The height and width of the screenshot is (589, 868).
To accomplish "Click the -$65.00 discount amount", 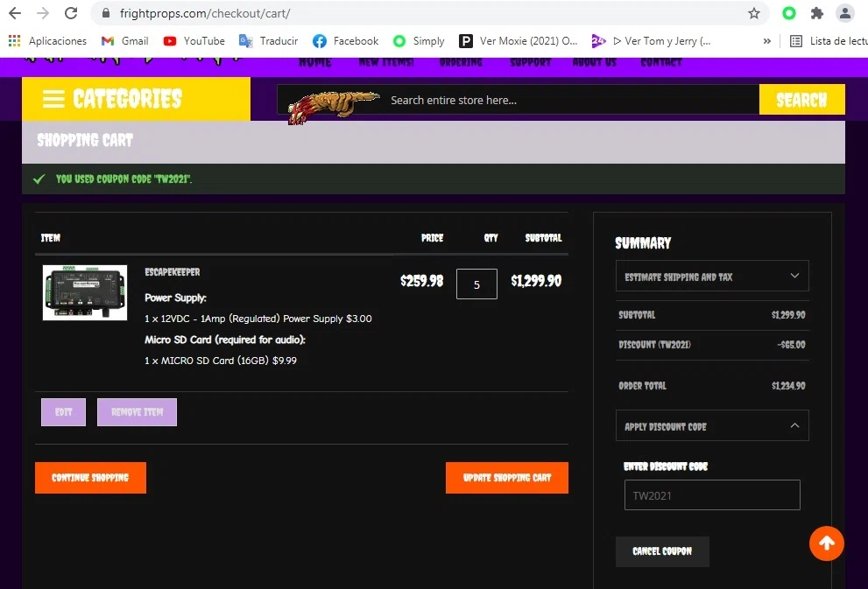I will click(x=791, y=345).
